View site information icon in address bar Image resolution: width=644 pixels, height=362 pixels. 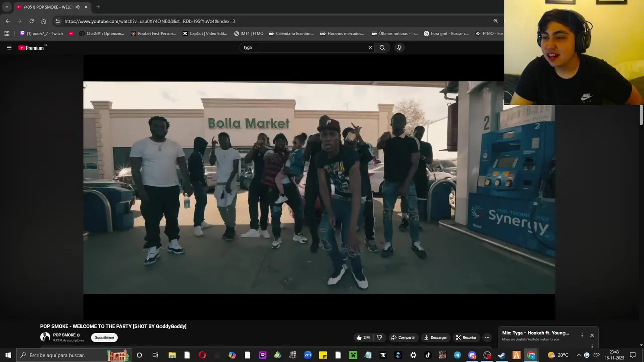coord(58,21)
